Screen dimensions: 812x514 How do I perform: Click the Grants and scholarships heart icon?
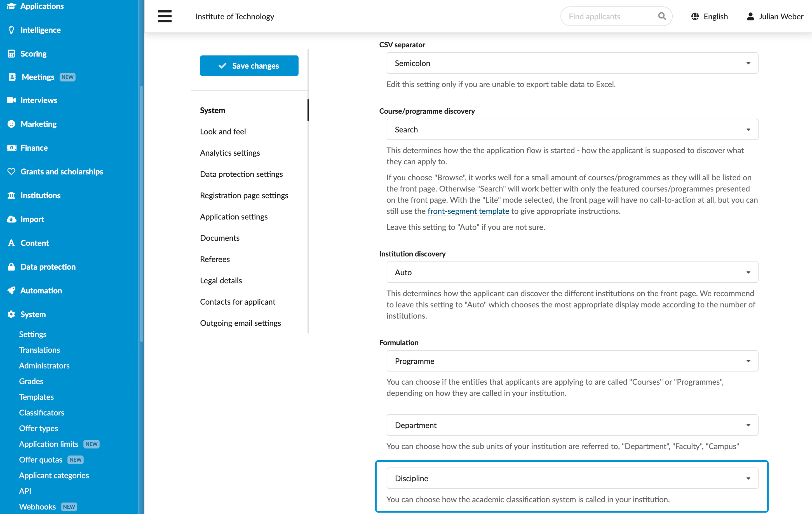[x=11, y=171]
